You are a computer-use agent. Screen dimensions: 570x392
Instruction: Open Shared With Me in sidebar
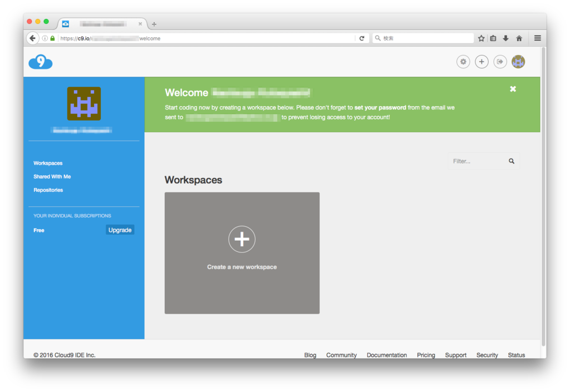click(x=52, y=177)
